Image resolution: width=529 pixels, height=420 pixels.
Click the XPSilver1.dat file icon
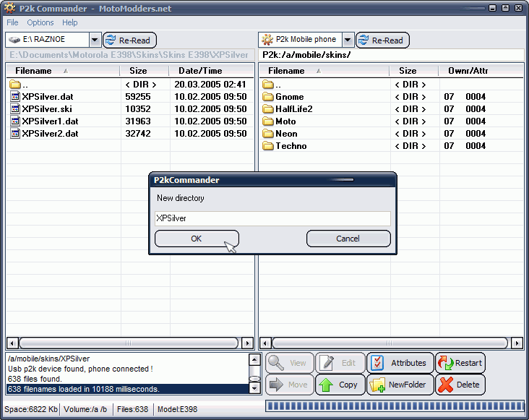tap(15, 121)
